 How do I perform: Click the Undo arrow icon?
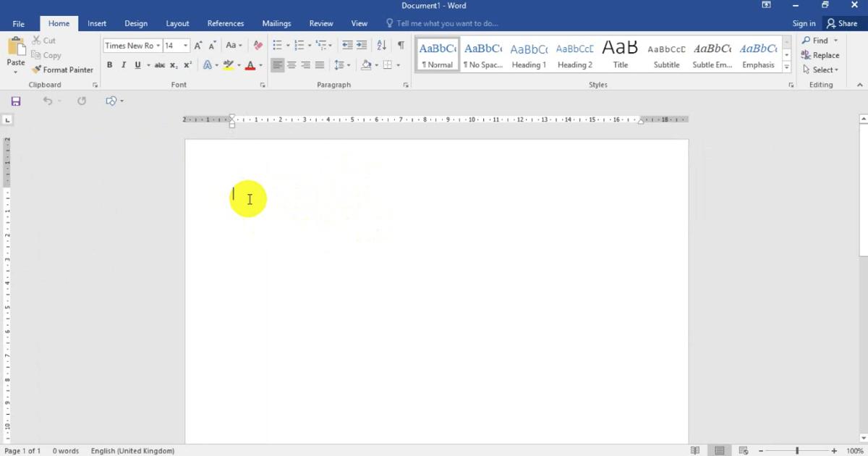click(48, 101)
